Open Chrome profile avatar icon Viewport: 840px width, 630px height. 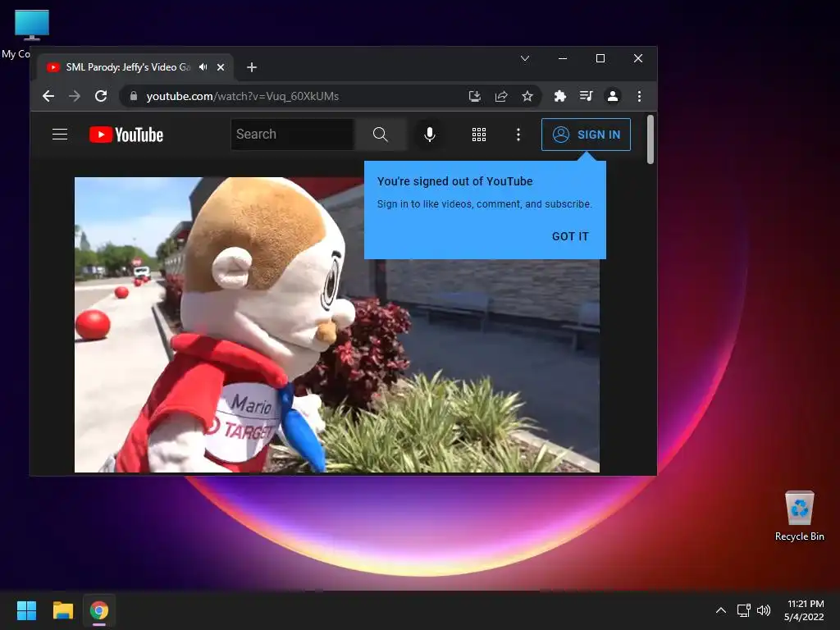[x=612, y=97]
